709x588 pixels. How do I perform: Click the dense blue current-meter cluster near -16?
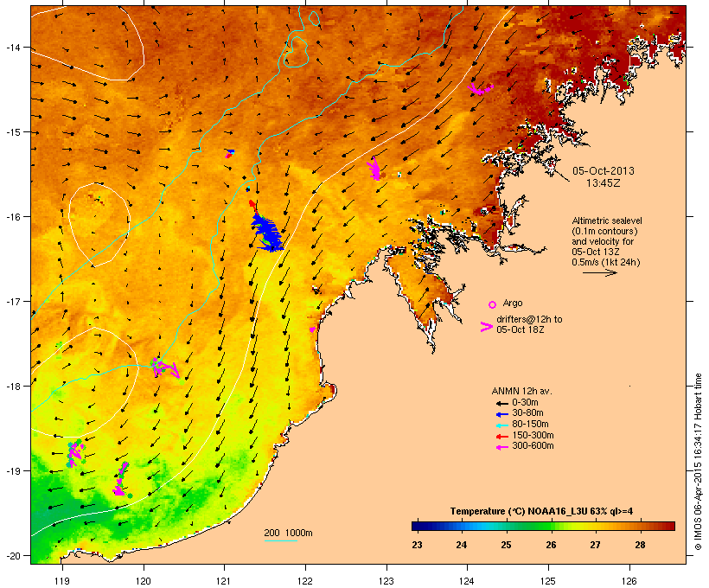[268, 232]
